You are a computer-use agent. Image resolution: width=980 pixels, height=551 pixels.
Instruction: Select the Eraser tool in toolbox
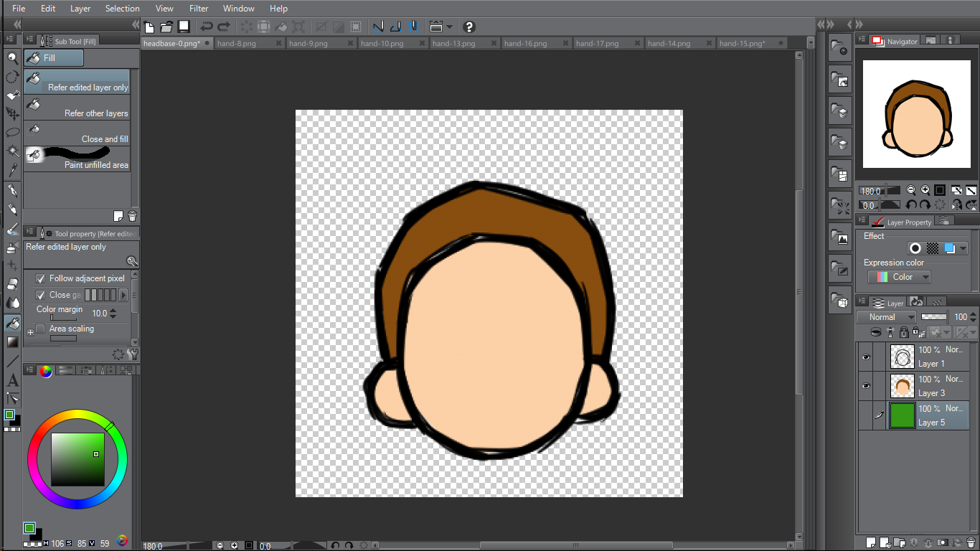(x=12, y=284)
